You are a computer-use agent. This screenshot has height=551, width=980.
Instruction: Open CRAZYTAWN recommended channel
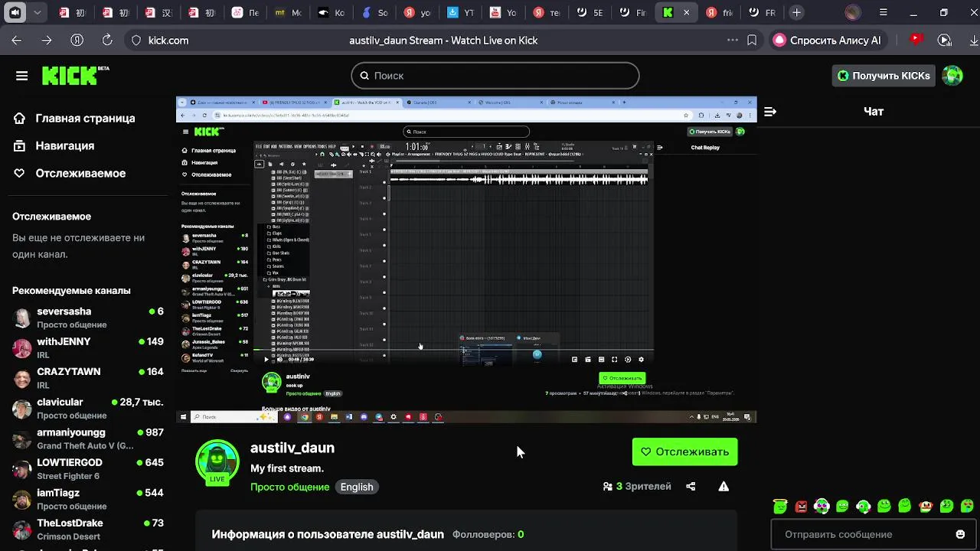click(x=88, y=378)
